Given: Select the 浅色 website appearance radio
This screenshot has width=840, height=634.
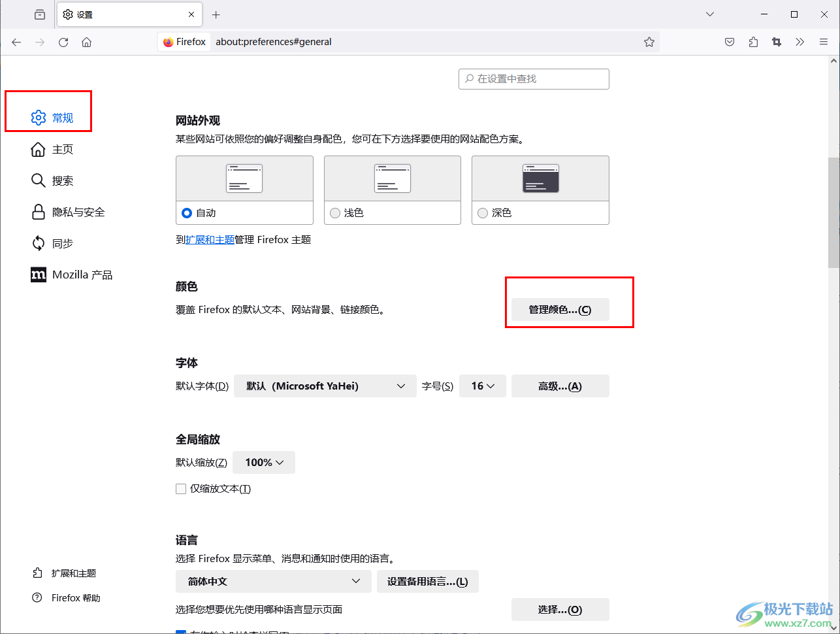Looking at the screenshot, I should pos(335,213).
